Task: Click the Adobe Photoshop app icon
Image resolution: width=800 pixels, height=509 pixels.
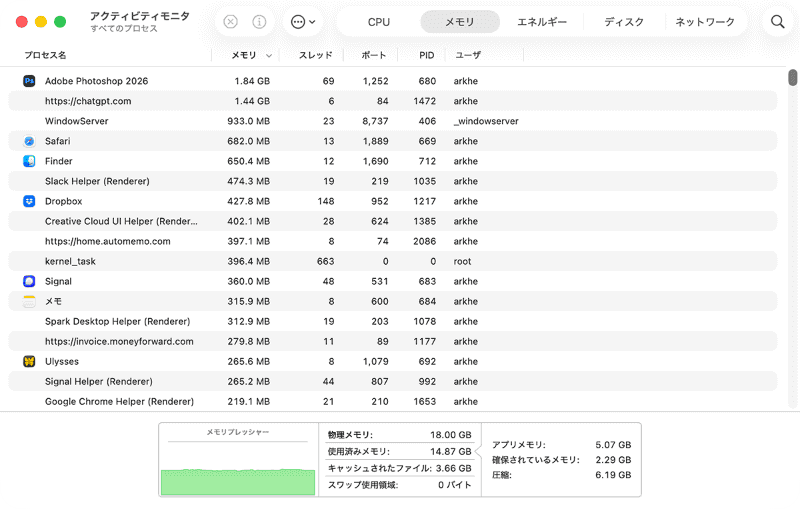Action: pyautogui.click(x=29, y=81)
